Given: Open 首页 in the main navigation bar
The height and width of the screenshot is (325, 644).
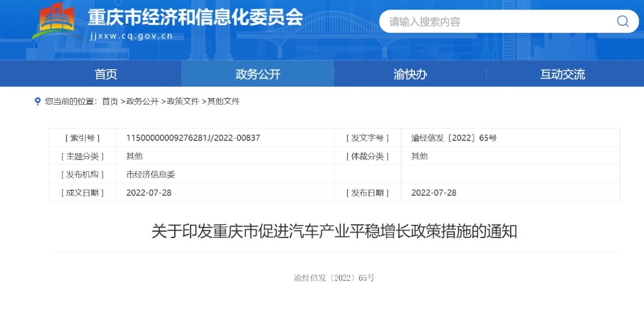Looking at the screenshot, I should pos(106,74).
